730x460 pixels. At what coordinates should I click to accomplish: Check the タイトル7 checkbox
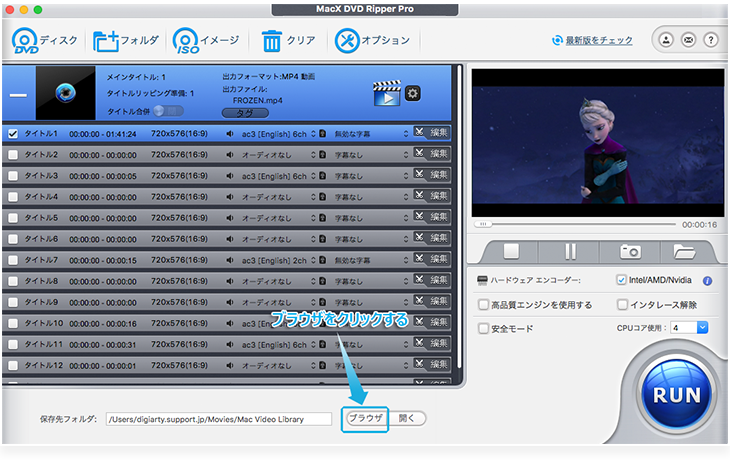point(13,260)
